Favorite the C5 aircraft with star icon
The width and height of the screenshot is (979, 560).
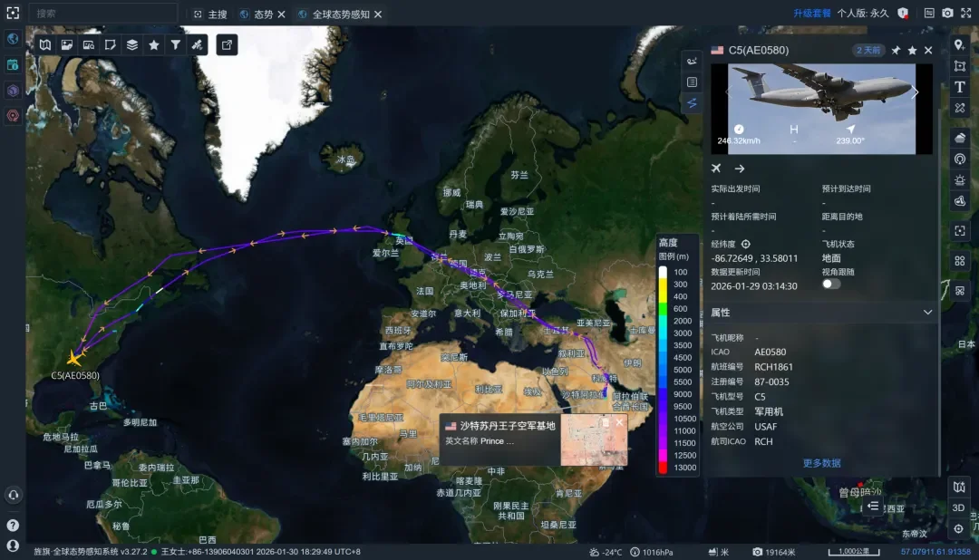coord(912,51)
